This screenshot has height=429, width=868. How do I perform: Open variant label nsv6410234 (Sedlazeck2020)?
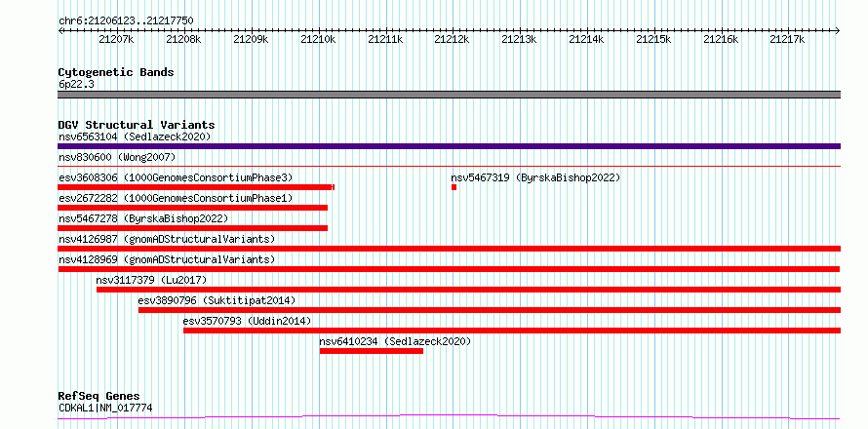click(395, 341)
